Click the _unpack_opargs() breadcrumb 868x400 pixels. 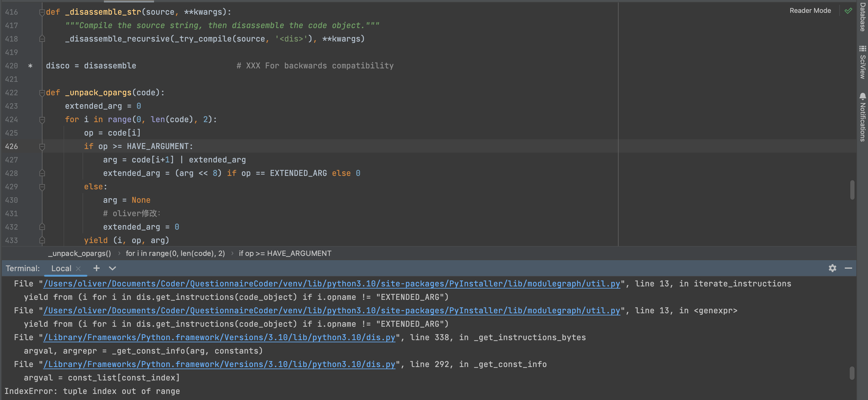79,253
